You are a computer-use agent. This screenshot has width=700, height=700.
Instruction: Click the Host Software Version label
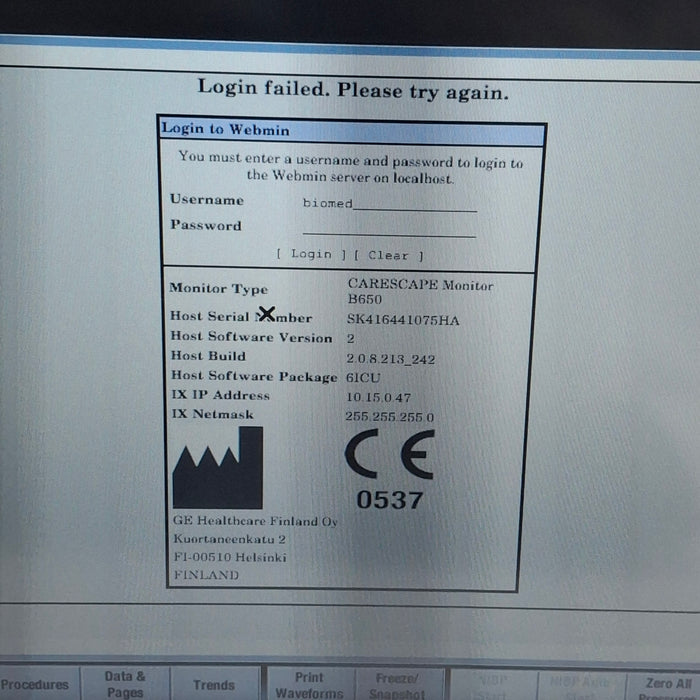pyautogui.click(x=251, y=337)
